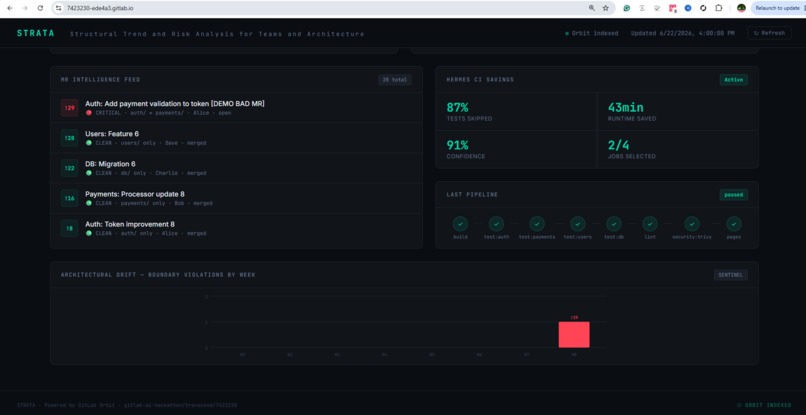Open the !28 MR badge
This screenshot has height=415, width=806.
click(x=69, y=138)
